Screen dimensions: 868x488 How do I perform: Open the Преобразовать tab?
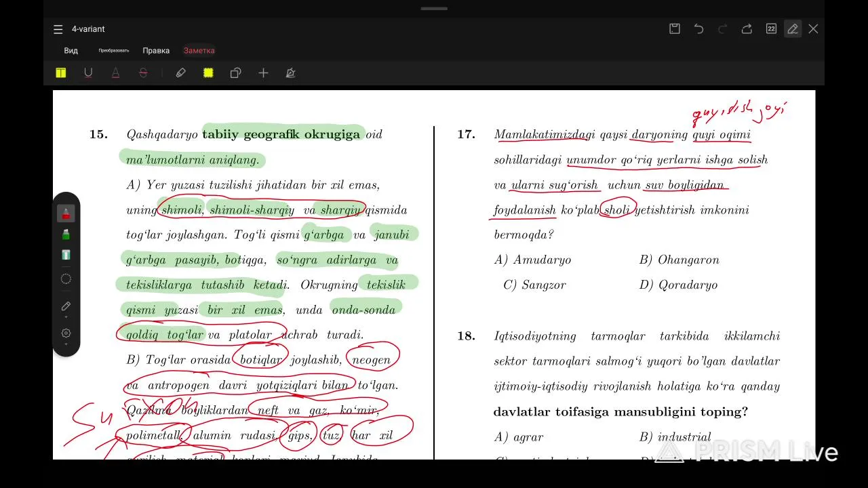114,51
